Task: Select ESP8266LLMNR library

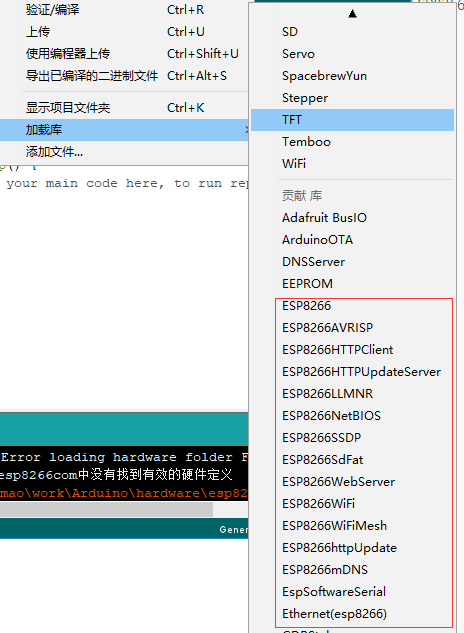Action: (x=353, y=394)
